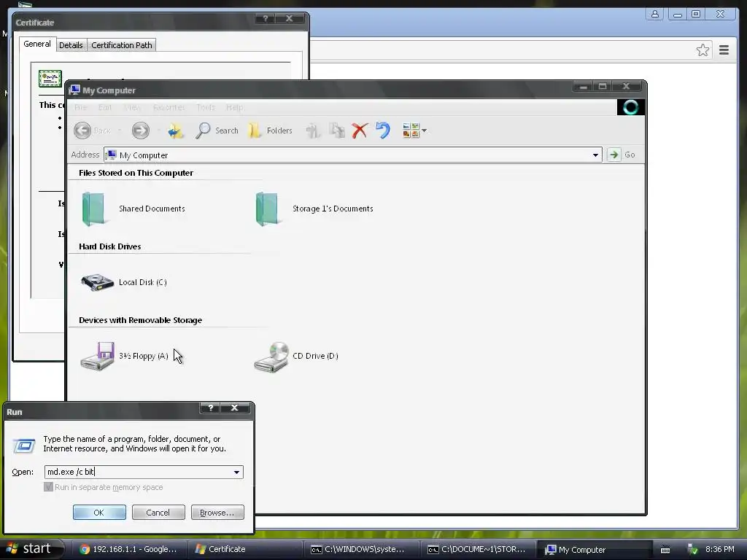The width and height of the screenshot is (747, 560).
Task: Click Chrome user profile icon
Action: point(655,15)
